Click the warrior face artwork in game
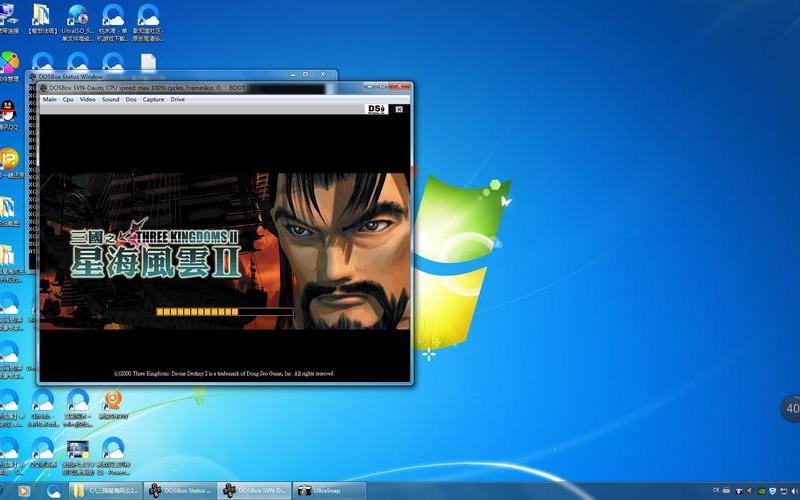Screen dimensions: 800x500 pyautogui.click(x=341, y=251)
